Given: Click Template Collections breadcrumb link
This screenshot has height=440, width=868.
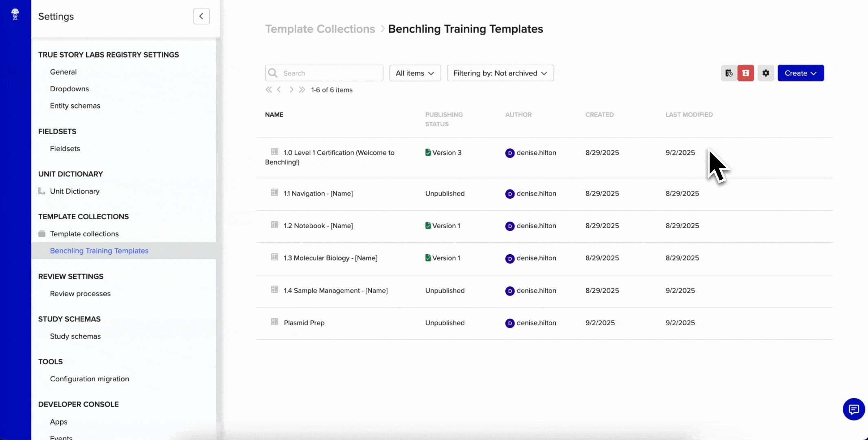Looking at the screenshot, I should coord(320,29).
